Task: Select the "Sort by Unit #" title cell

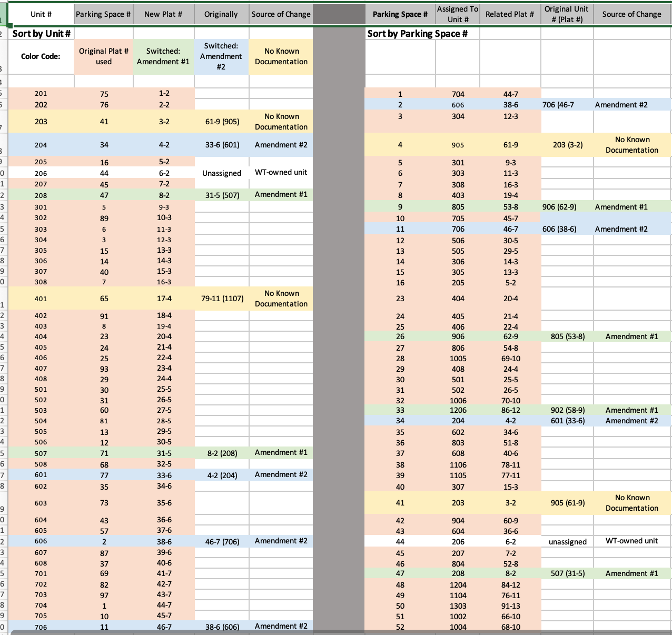Action: pyautogui.click(x=42, y=34)
